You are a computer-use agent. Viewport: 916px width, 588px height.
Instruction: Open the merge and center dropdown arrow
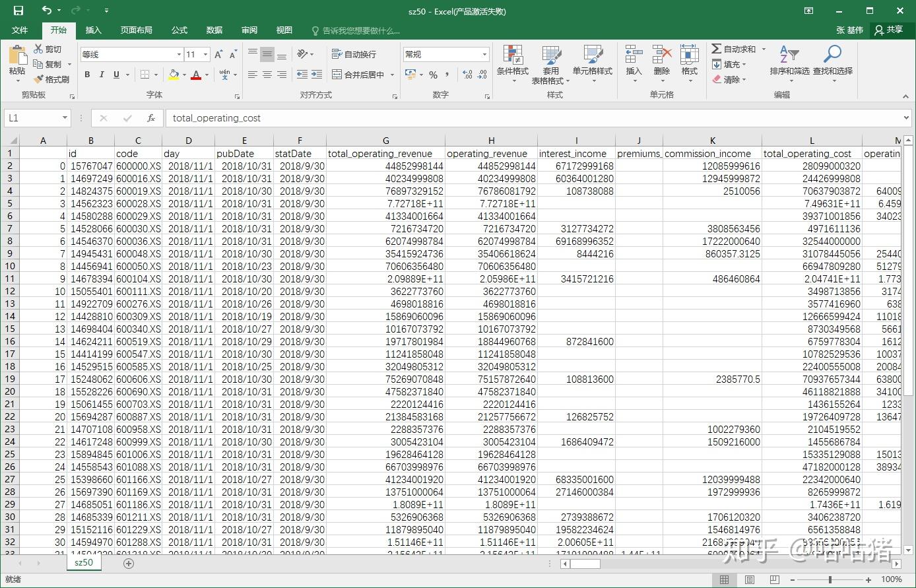pos(392,75)
